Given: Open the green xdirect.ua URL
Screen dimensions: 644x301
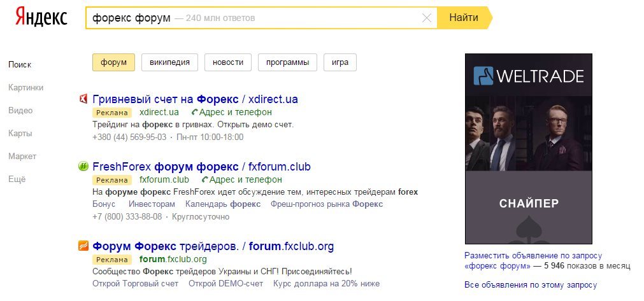Looking at the screenshot, I should [159, 112].
